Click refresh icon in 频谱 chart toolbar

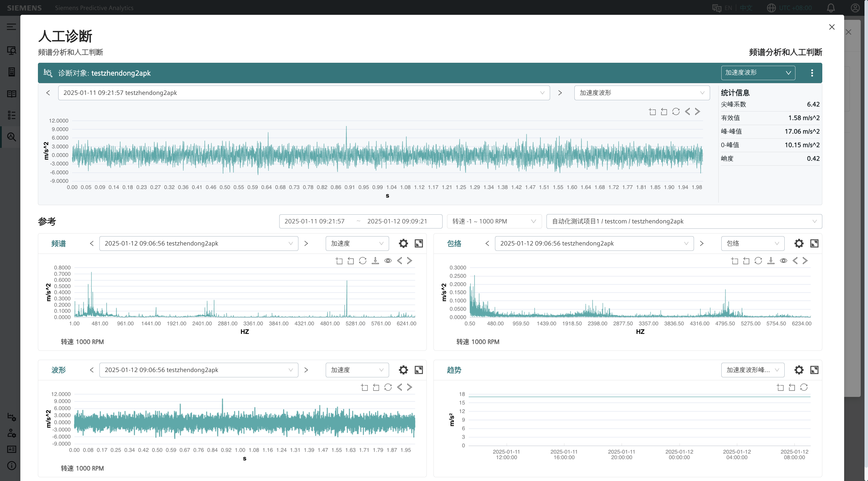coord(363,261)
